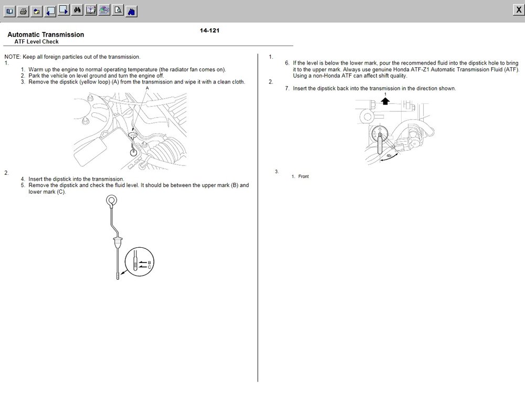Click step 2 Park the vehicle text
525x420 pixels.
click(x=96, y=76)
